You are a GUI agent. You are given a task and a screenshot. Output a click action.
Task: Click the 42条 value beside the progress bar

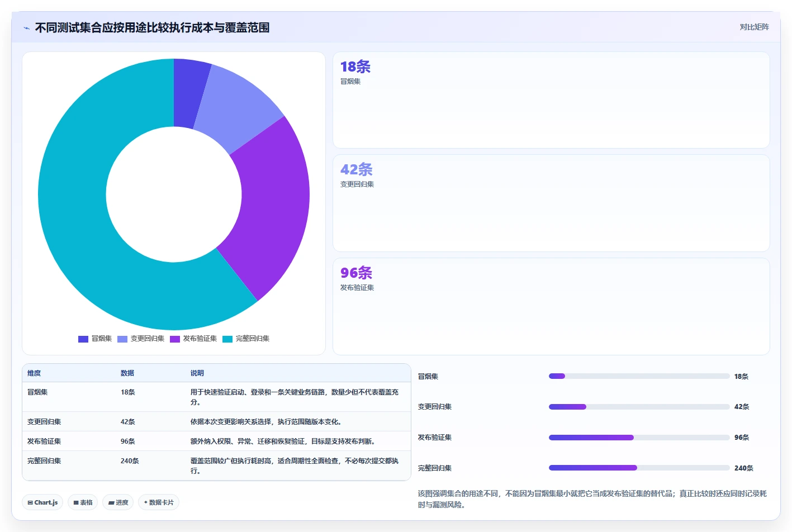coord(742,407)
